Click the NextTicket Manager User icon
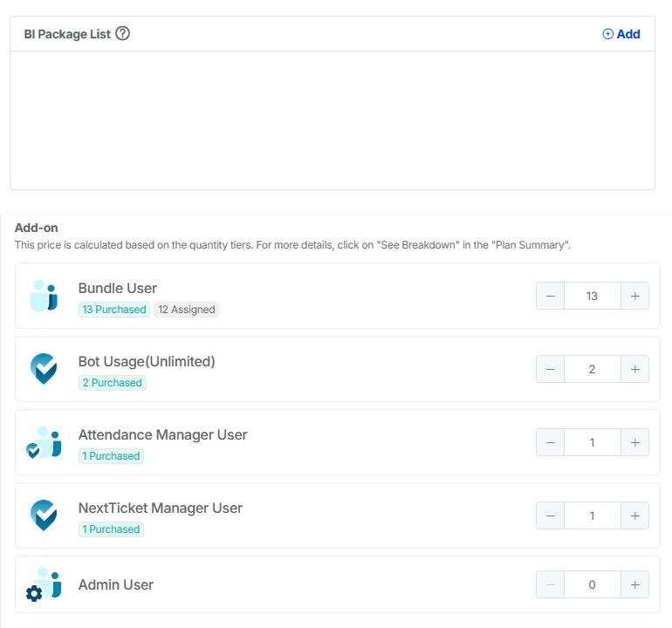 (x=44, y=515)
